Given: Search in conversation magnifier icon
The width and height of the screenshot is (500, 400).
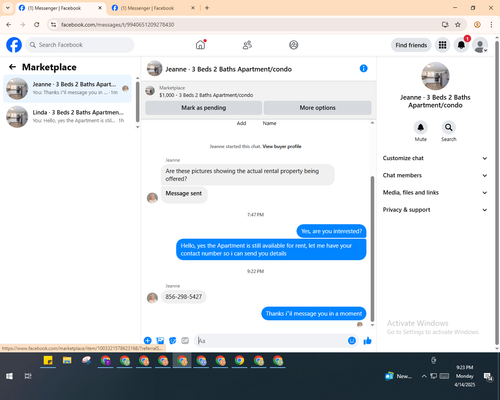Looking at the screenshot, I should [x=449, y=127].
